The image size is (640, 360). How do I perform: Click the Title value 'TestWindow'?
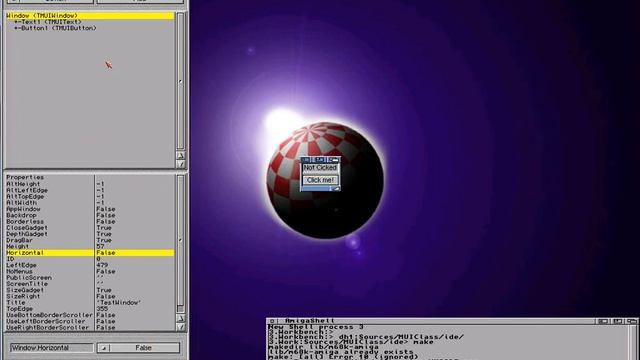pyautogui.click(x=119, y=303)
